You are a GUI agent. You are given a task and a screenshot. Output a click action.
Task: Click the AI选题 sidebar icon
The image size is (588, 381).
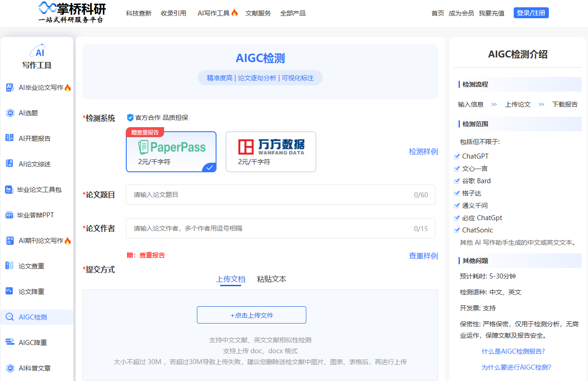tap(10, 113)
